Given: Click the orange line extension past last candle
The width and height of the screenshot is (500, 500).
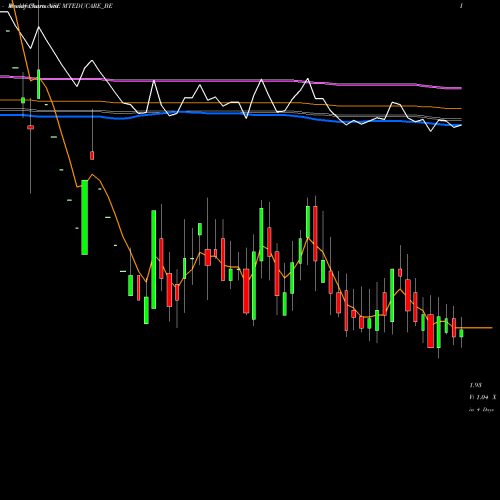Looking at the screenshot, I should pos(478,328).
